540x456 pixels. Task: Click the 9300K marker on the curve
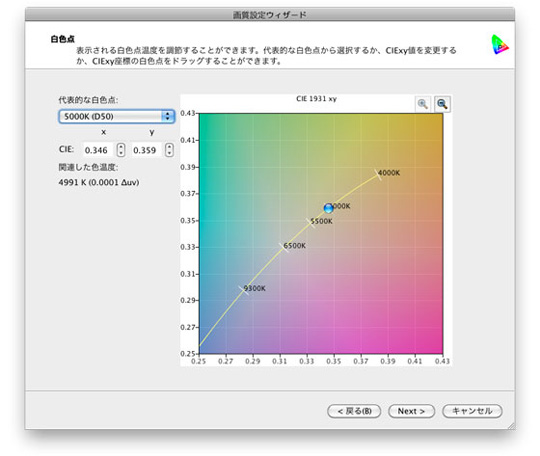tap(244, 290)
